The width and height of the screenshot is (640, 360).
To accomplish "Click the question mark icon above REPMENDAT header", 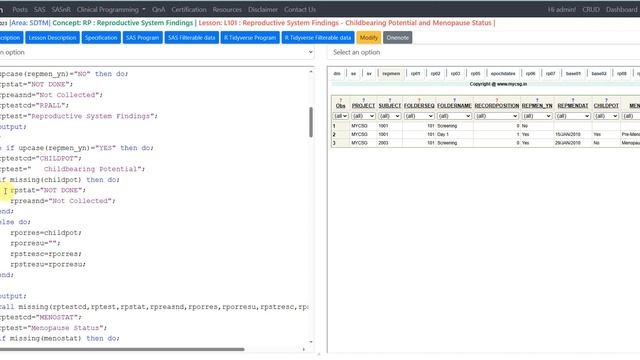I will click(573, 100).
